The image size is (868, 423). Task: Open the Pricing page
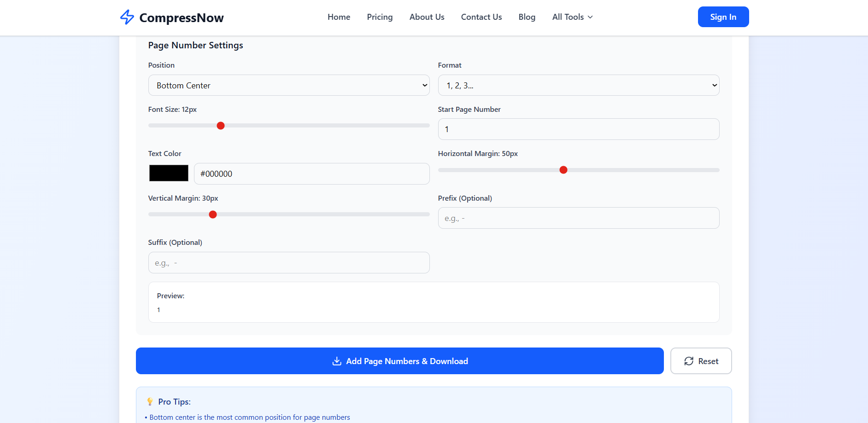click(x=380, y=17)
